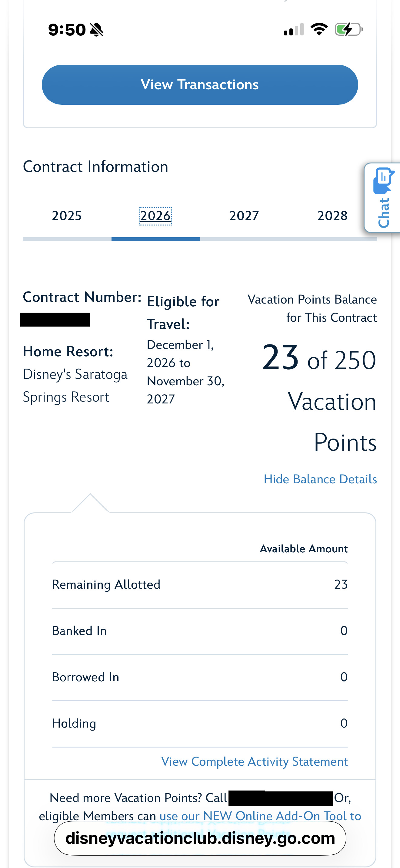The image size is (400, 868).
Task: Open View Complete Activity Statement link
Action: point(254,761)
